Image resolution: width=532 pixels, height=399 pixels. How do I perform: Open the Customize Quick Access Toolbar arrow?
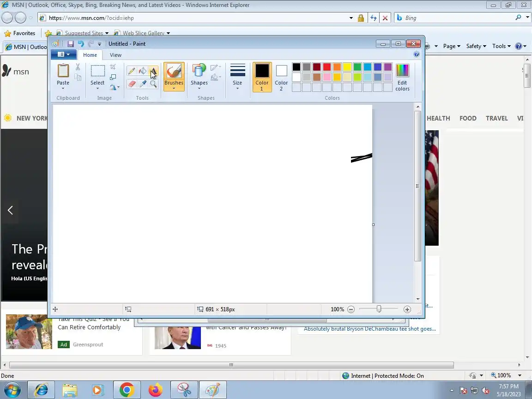click(99, 44)
